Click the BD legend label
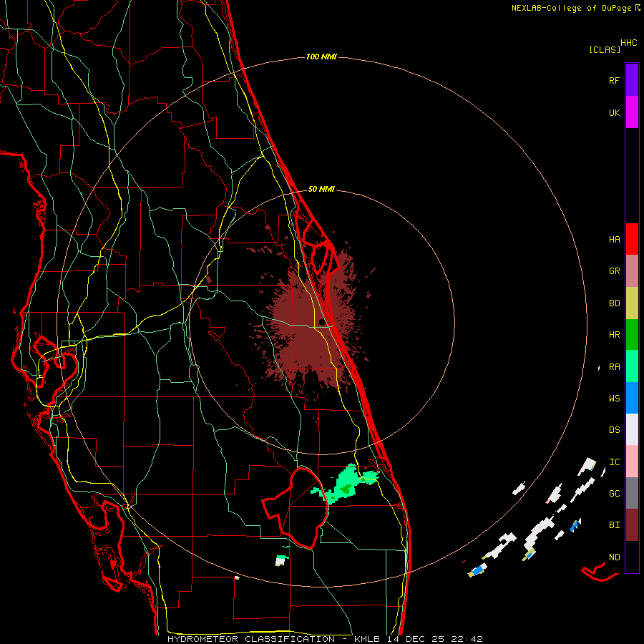 tap(614, 303)
